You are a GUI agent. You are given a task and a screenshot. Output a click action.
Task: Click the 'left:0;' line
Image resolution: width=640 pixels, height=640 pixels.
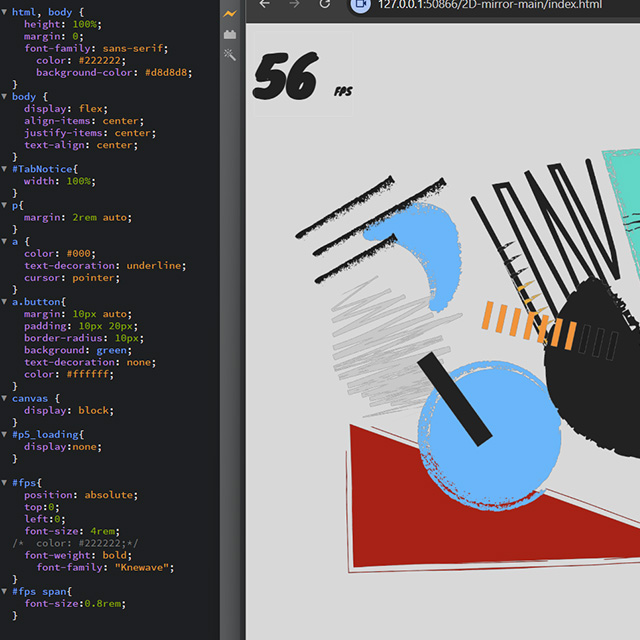pyautogui.click(x=44, y=519)
